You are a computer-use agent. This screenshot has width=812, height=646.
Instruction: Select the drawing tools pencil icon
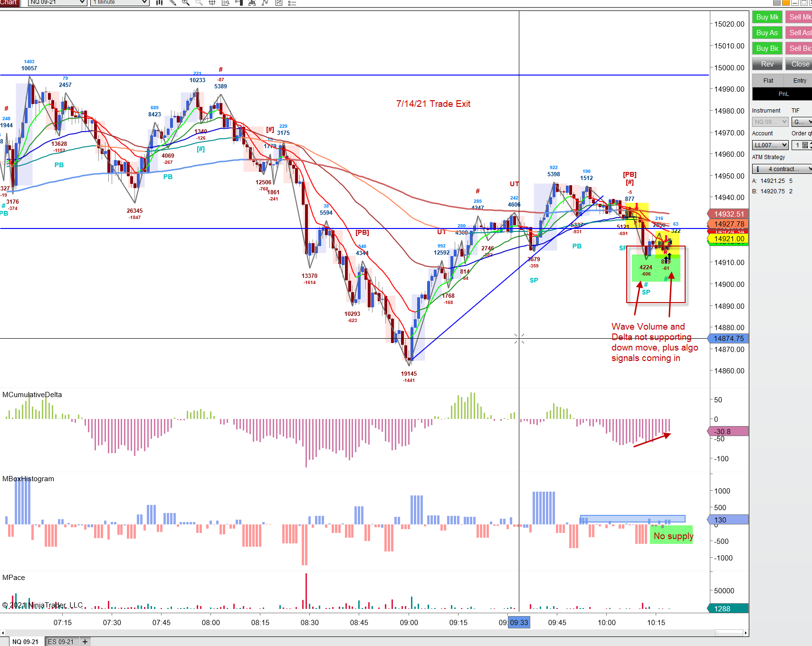(172, 2)
